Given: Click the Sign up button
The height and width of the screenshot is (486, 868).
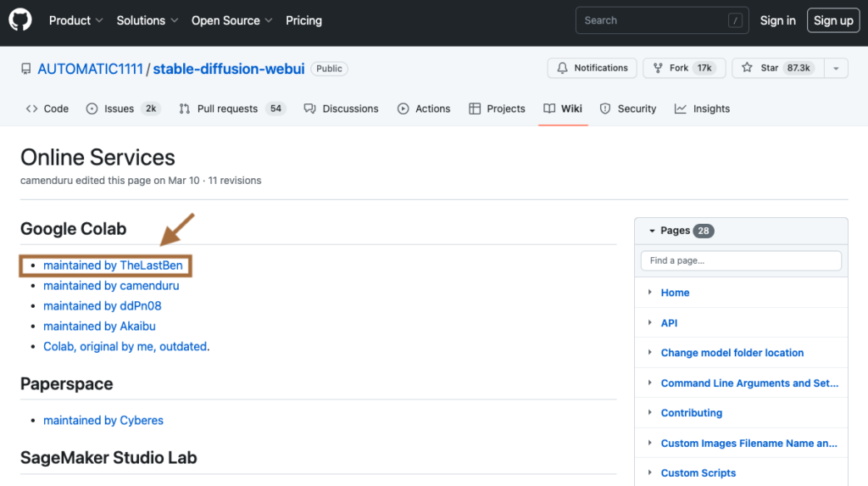Looking at the screenshot, I should tap(833, 20).
